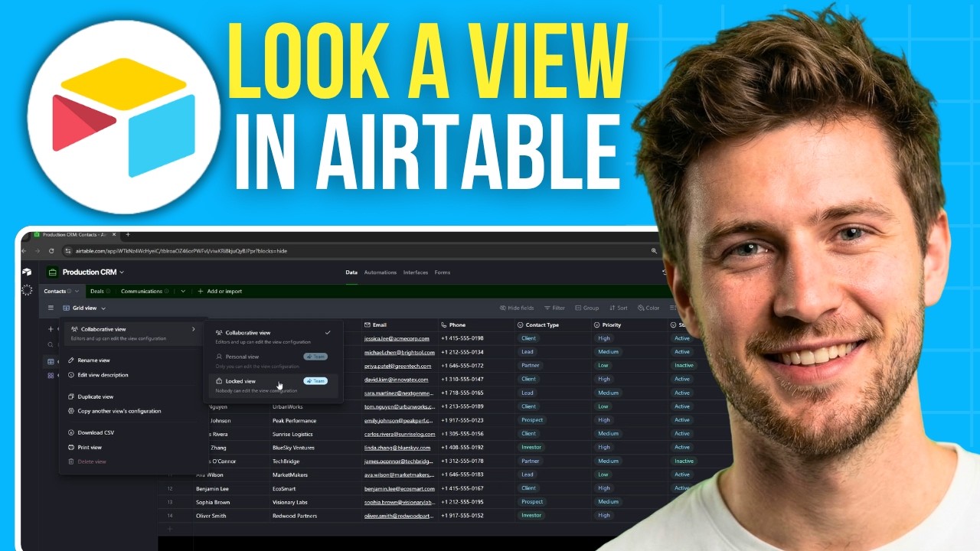Screen dimensions: 980x551
Task: Open a new browser tab plus
Action: (128, 234)
